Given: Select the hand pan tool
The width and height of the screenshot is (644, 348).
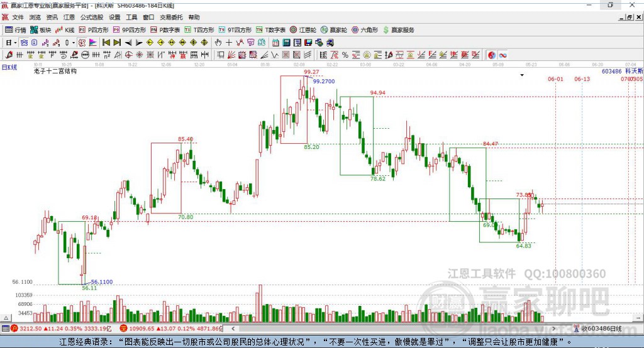Looking at the screenshot, I should pyautogui.click(x=218, y=42).
